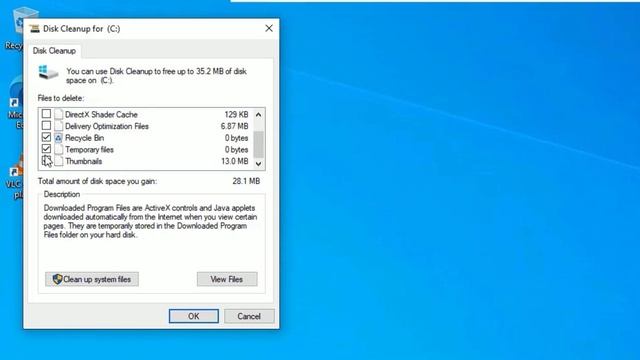Close the Disk Cleanup dialog

[x=269, y=28]
